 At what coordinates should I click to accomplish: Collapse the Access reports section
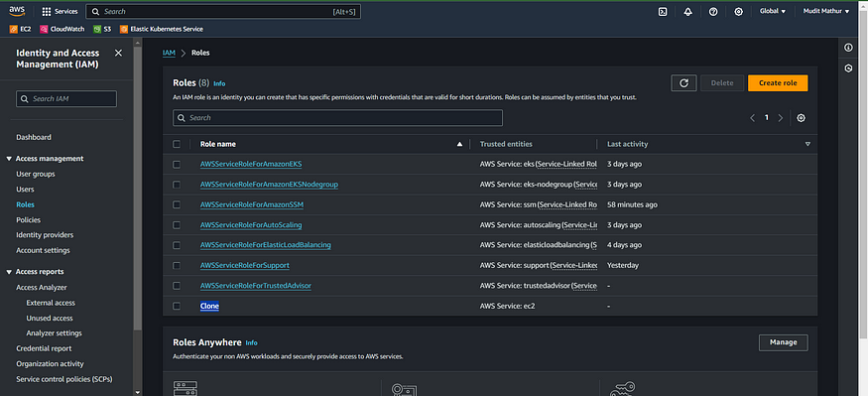[9, 272]
